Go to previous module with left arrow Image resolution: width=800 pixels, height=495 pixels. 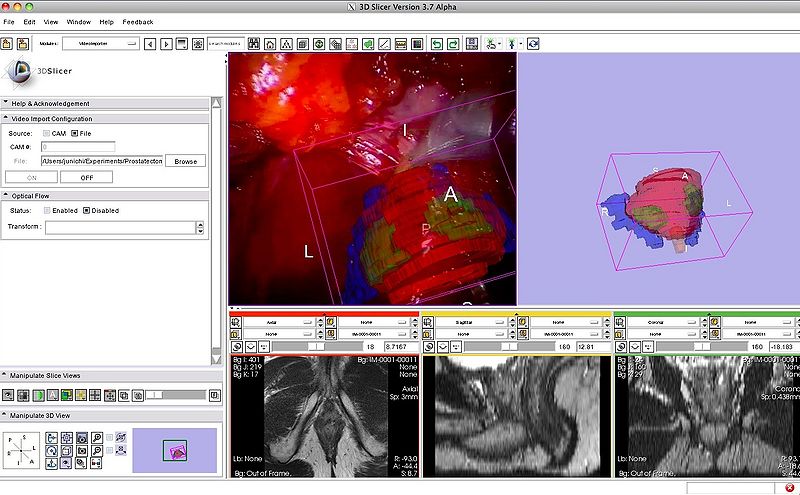coord(150,44)
